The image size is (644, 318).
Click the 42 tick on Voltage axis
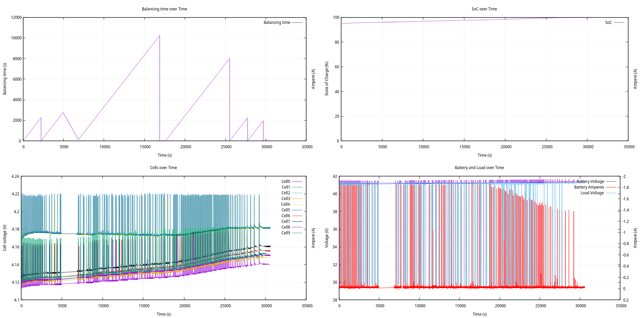[335, 176]
